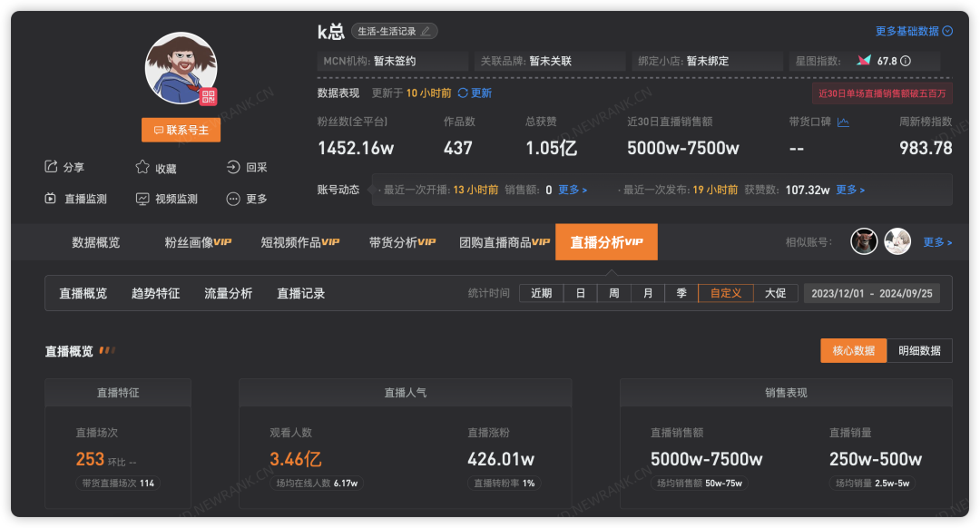The height and width of the screenshot is (528, 980).
Task: Open the 流量分析 sub-tab
Action: click(x=229, y=293)
